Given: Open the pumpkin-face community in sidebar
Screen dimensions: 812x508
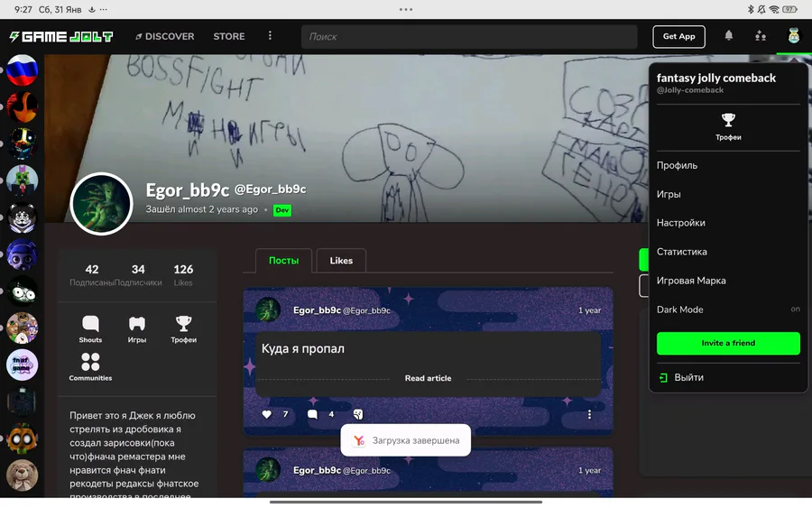Looking at the screenshot, I should point(22,439).
